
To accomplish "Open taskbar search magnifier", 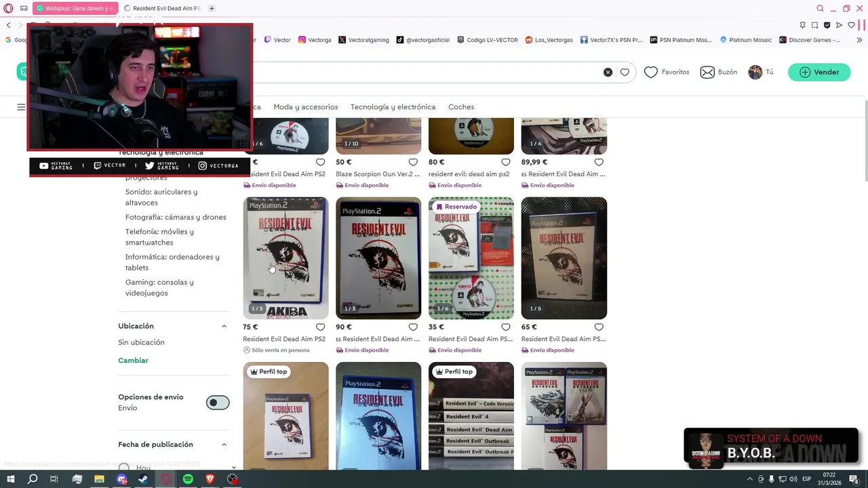I will point(33,479).
